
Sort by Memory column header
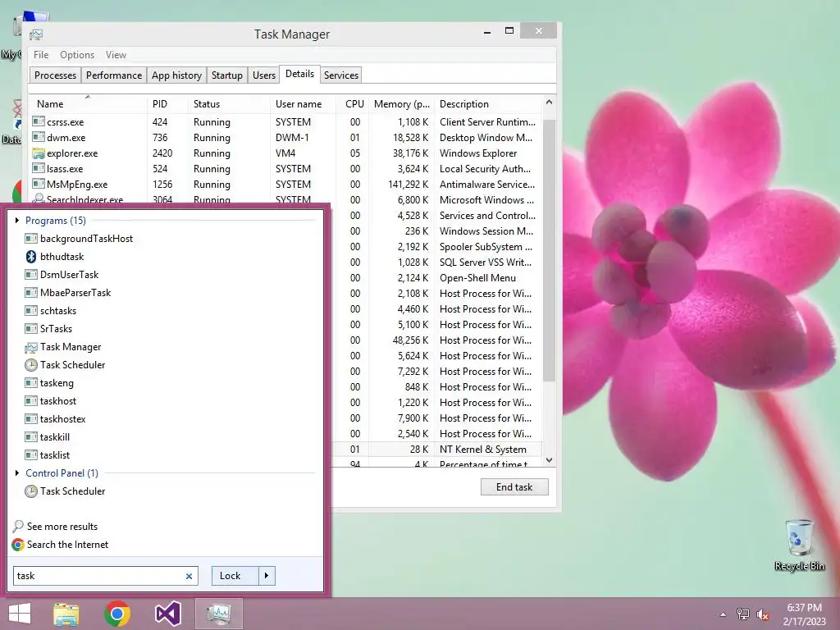point(402,104)
